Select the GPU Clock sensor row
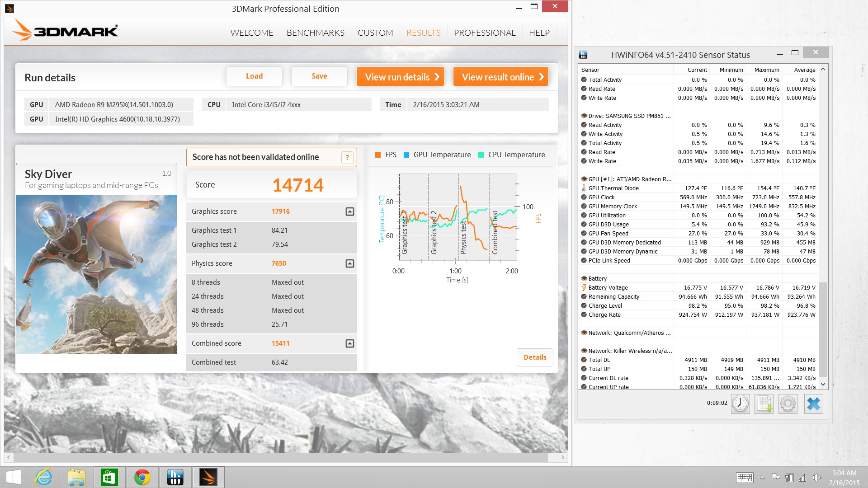Viewport: 868px width, 488px height. click(698, 197)
